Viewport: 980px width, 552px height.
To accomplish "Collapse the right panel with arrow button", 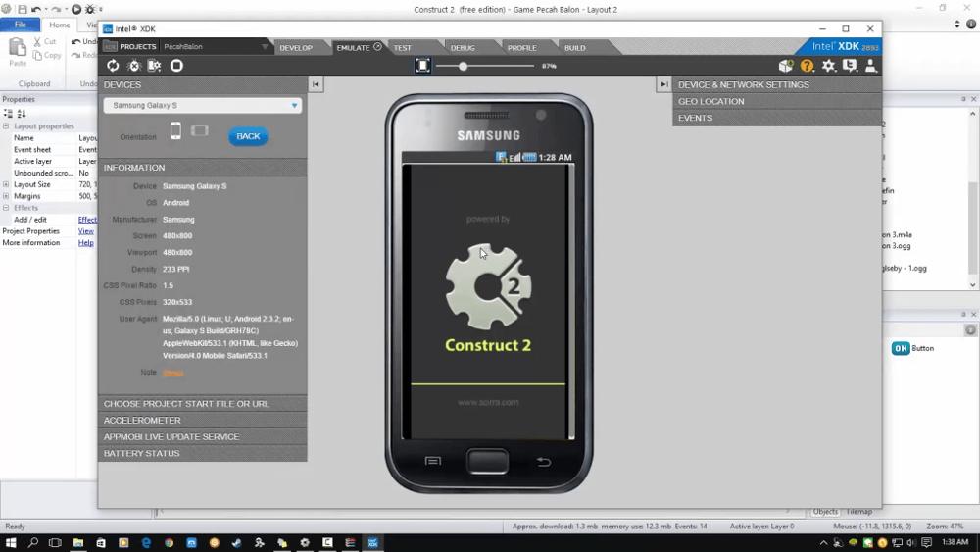I will click(663, 84).
